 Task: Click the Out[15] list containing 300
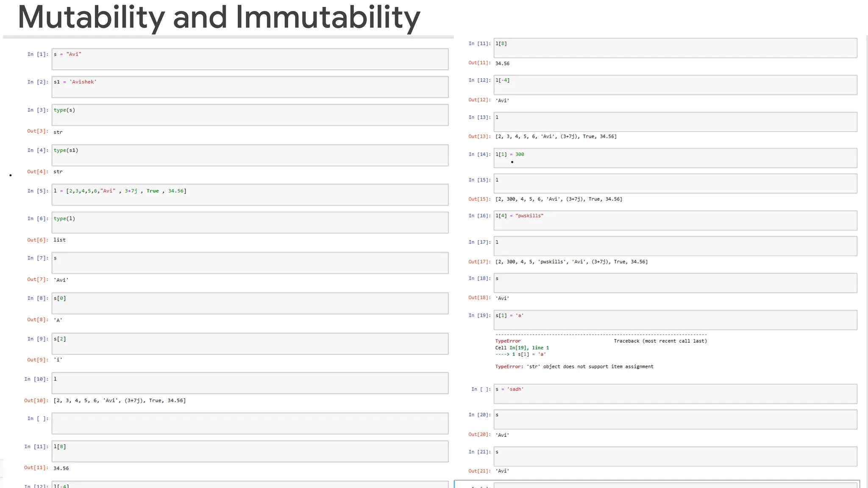pyautogui.click(x=559, y=199)
